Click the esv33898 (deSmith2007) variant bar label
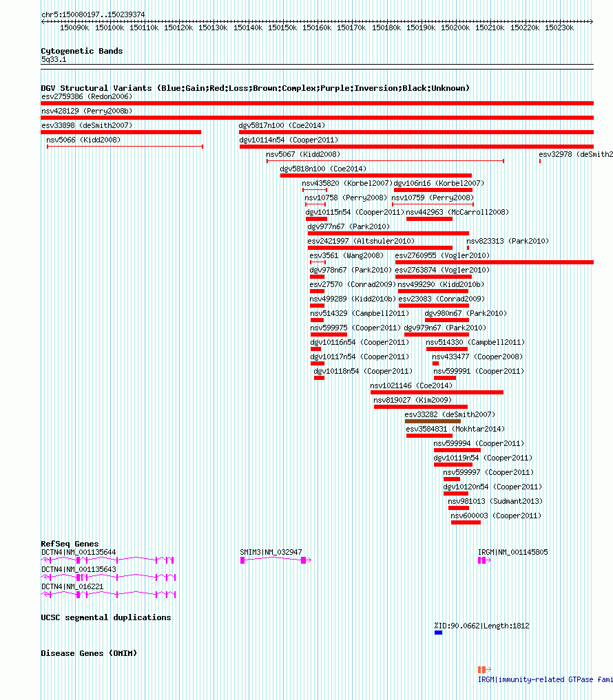 click(87, 125)
